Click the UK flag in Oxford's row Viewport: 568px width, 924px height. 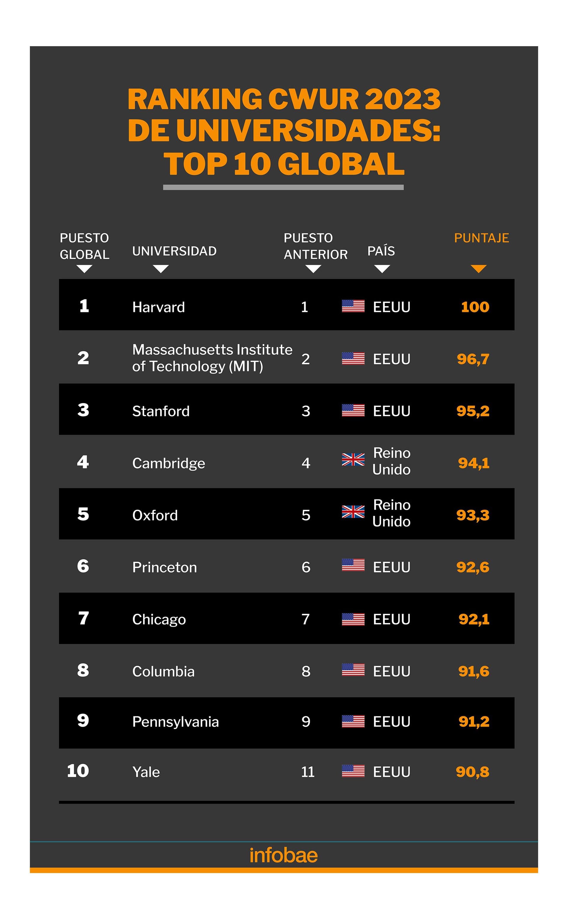coord(353,512)
